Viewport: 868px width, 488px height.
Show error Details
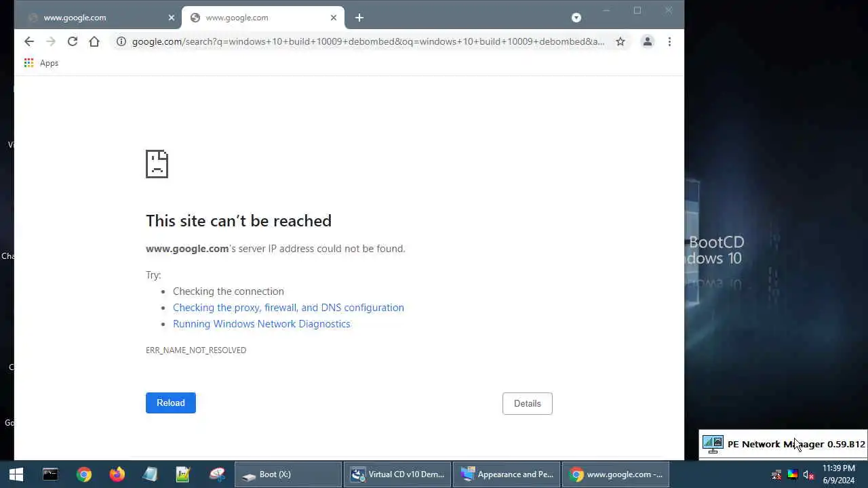pos(528,403)
